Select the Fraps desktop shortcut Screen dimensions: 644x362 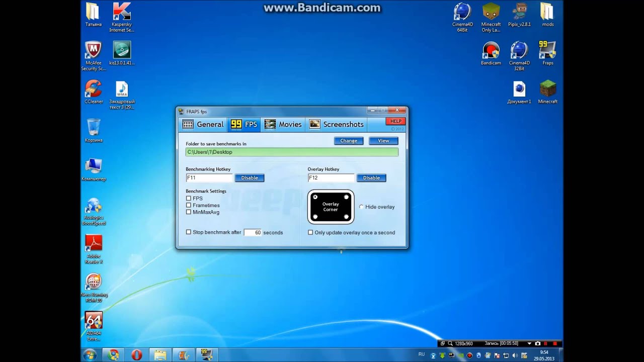tap(547, 53)
